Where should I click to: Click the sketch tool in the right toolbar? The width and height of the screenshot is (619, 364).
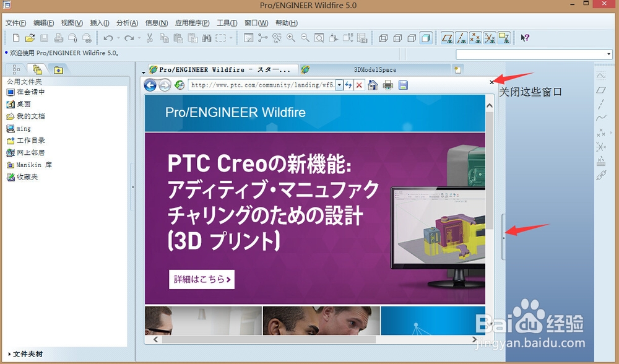601,76
